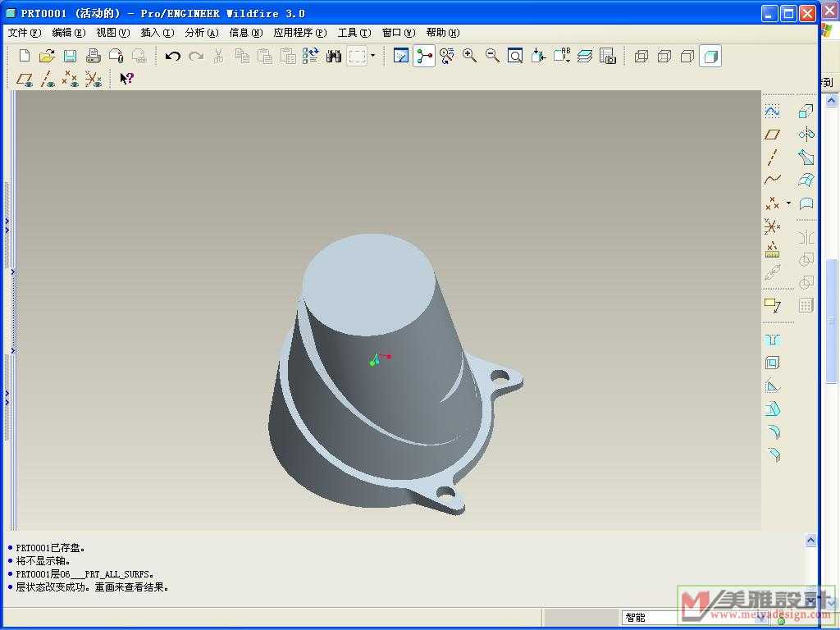
Task: Activate Orient mode icon
Action: pyautogui.click(x=447, y=56)
